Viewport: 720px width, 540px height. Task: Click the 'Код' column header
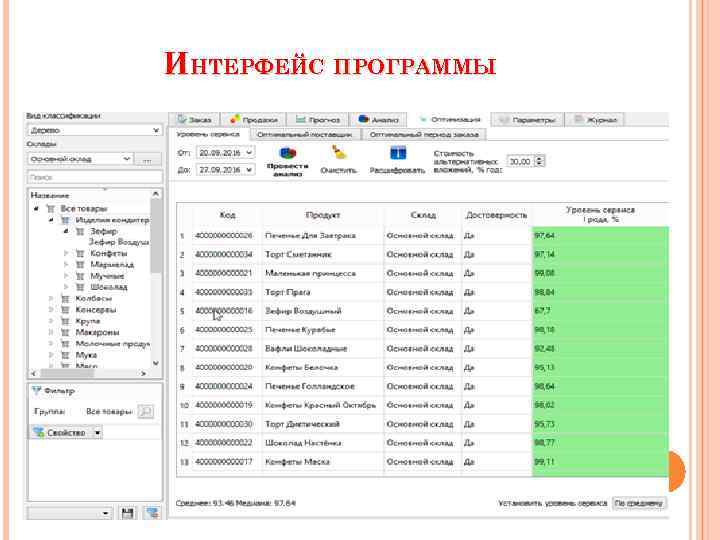click(228, 215)
